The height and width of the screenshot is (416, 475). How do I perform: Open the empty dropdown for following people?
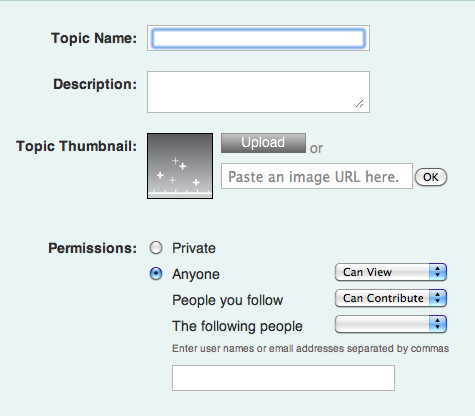391,324
